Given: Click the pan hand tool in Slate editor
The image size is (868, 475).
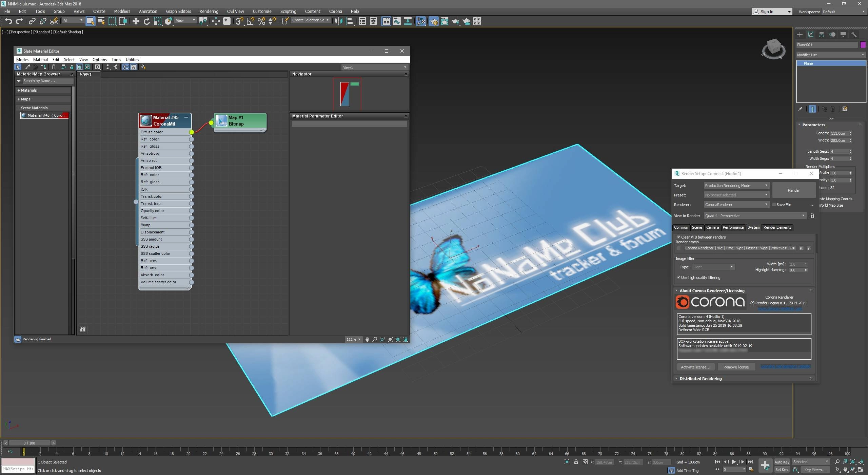Looking at the screenshot, I should coord(367,339).
